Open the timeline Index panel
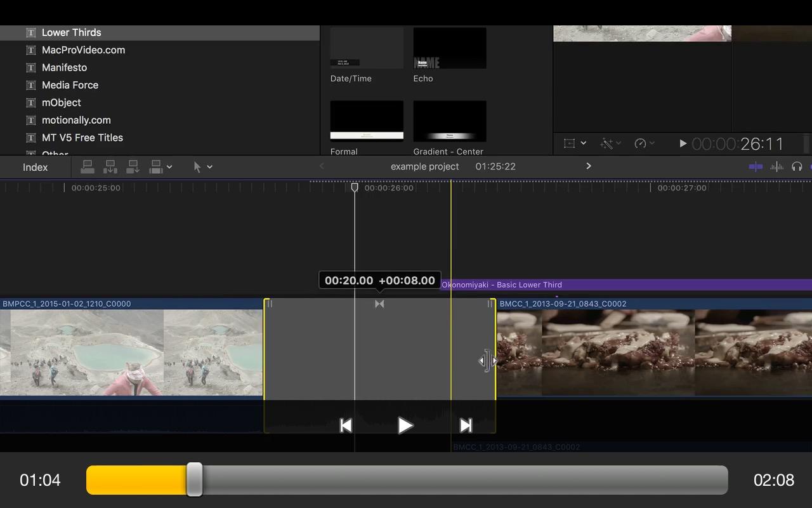812x508 pixels. [x=36, y=168]
